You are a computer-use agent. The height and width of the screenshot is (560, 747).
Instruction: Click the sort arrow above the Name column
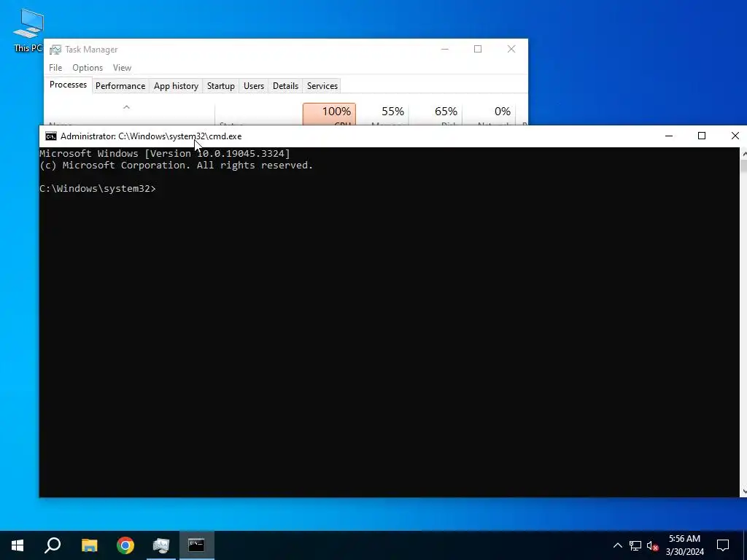pos(126,107)
